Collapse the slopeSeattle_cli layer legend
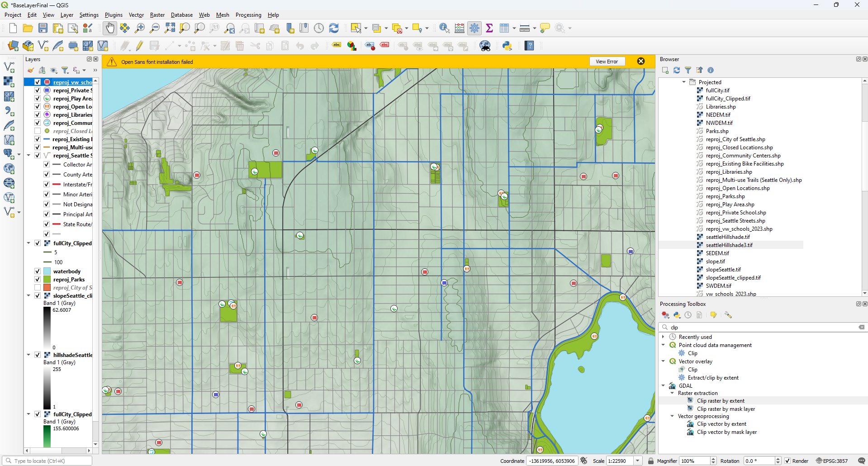The width and height of the screenshot is (868, 466). point(28,296)
